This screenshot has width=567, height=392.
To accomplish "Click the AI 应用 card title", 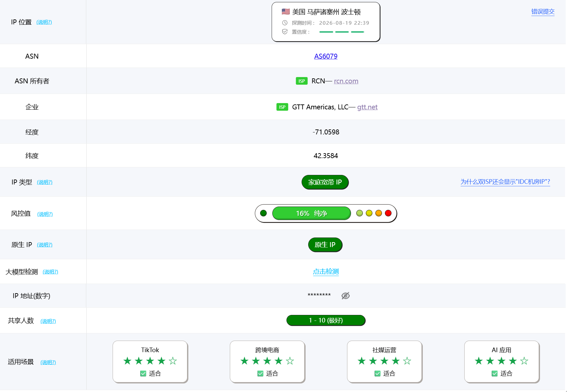I will point(501,350).
